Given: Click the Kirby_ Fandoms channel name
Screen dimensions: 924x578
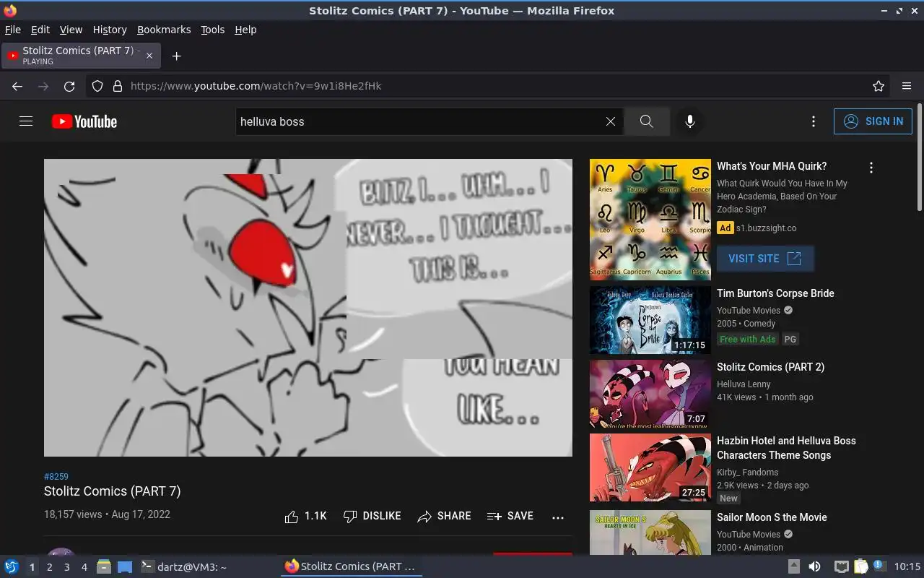Looking at the screenshot, I should (x=747, y=473).
